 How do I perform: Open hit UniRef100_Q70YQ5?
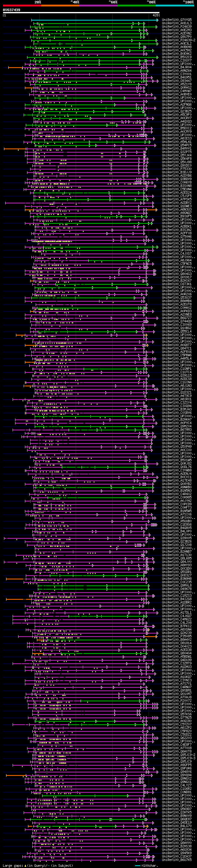point(177,20)
